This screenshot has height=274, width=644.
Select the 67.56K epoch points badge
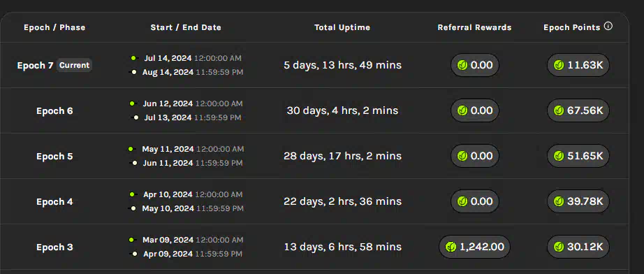click(578, 110)
